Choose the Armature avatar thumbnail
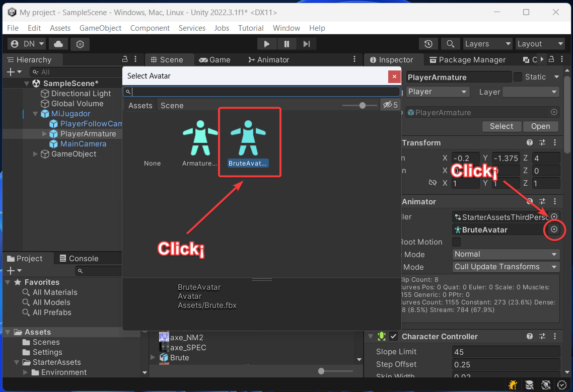573x392 pixels. click(200, 142)
